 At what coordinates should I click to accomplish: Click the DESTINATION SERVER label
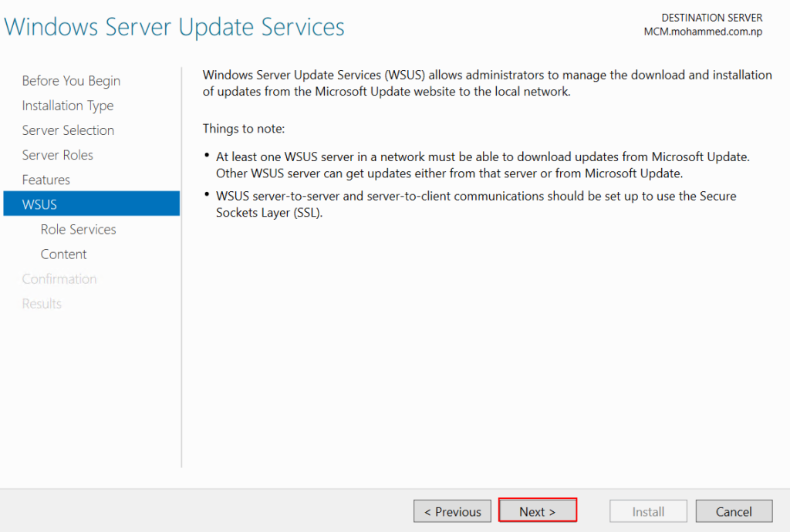[711, 18]
